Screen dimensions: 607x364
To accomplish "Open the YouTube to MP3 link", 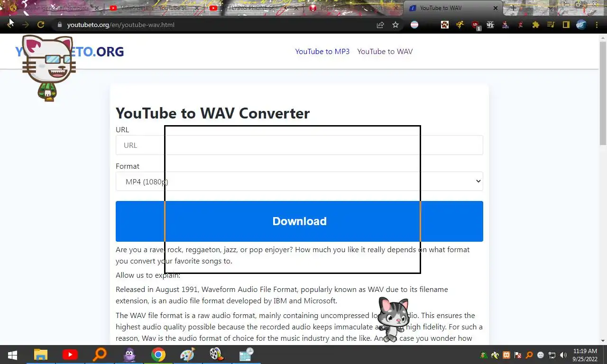I will [x=322, y=51].
